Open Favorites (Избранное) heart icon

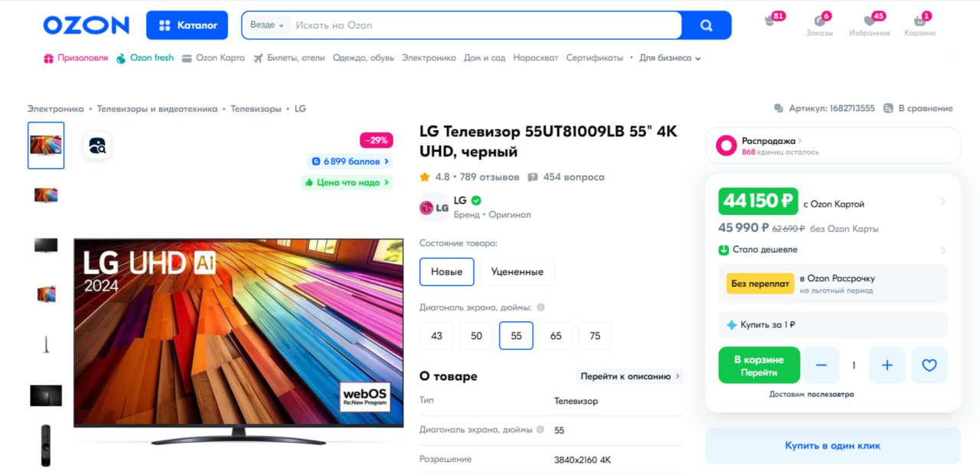869,21
